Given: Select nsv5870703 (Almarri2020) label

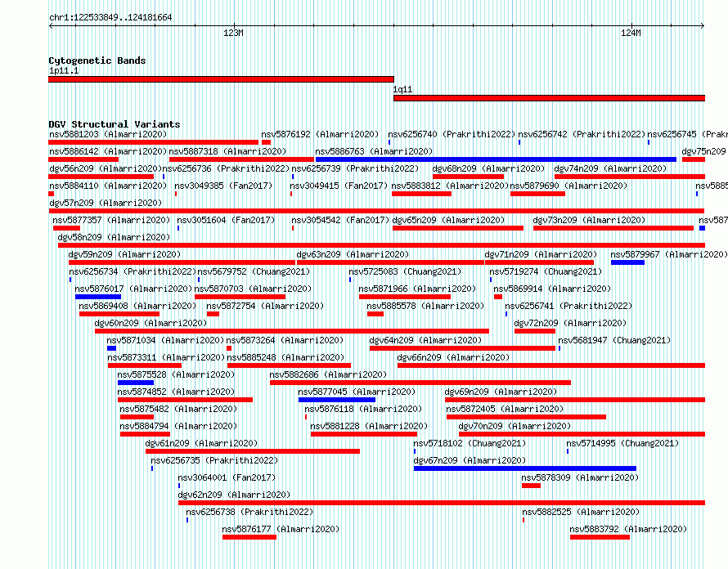Looking at the screenshot, I should [x=253, y=289].
